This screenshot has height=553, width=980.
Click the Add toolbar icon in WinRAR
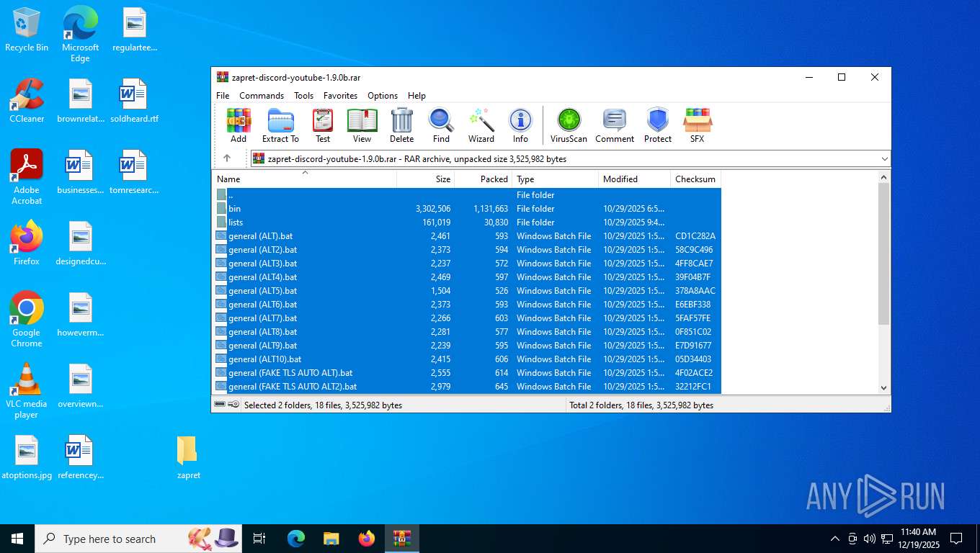[239, 125]
